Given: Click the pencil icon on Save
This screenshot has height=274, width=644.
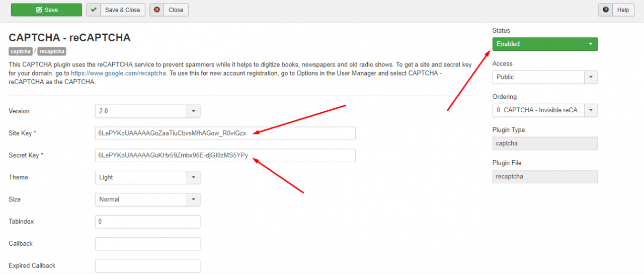Looking at the screenshot, I should coord(39,10).
